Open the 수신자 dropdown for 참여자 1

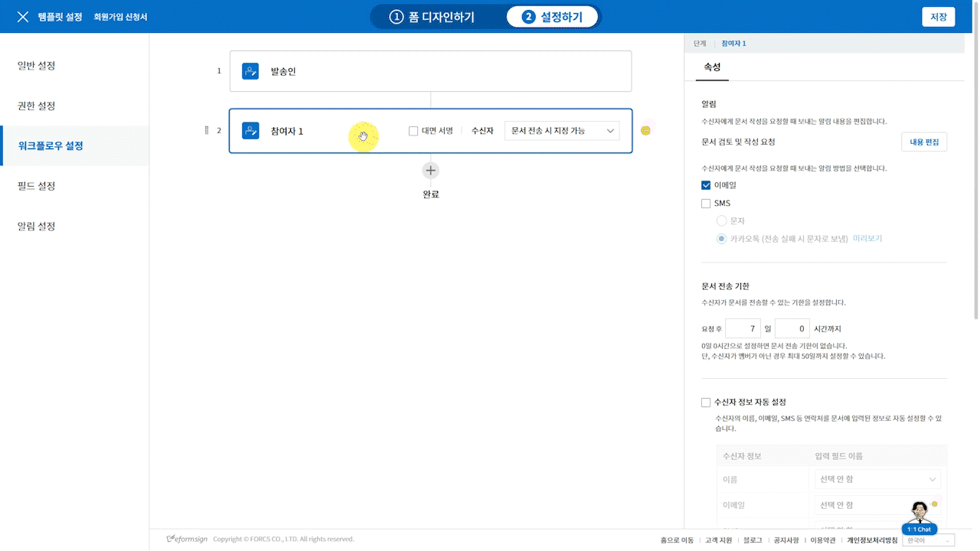[562, 131]
